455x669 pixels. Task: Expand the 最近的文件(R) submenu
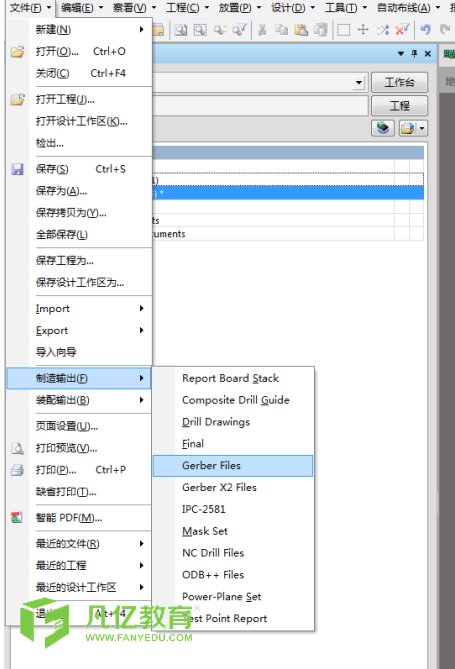click(x=141, y=544)
